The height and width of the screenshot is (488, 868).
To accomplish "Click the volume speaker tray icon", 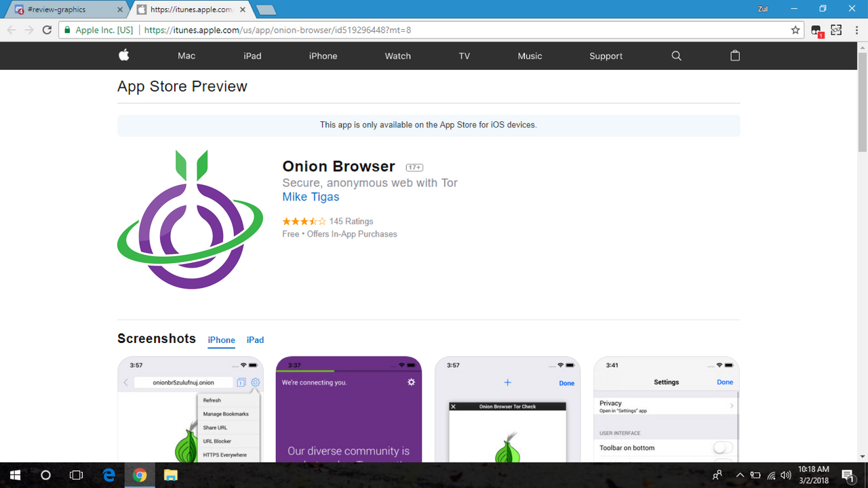I will point(786,475).
